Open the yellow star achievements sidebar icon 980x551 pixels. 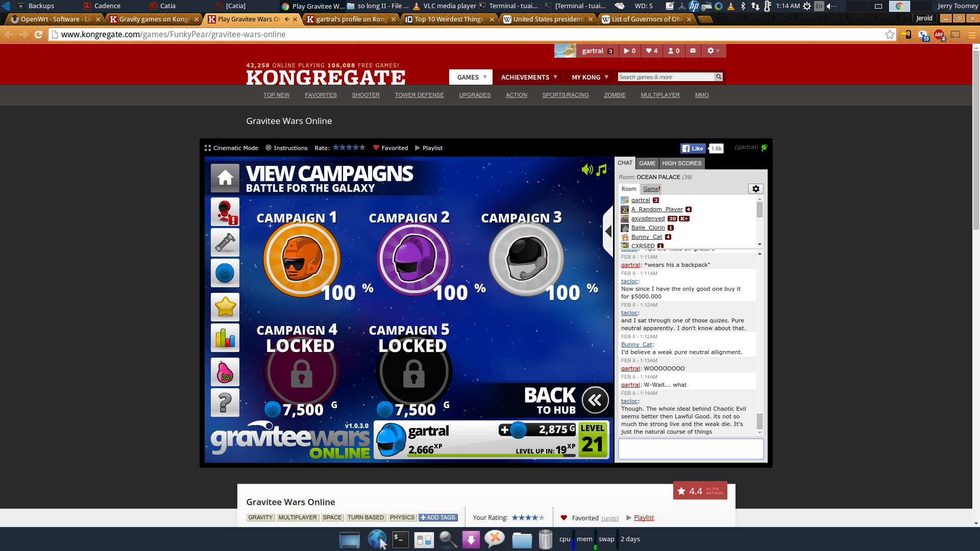(225, 307)
